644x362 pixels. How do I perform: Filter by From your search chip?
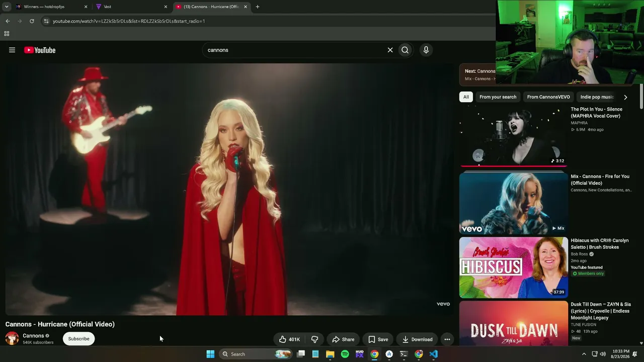498,97
